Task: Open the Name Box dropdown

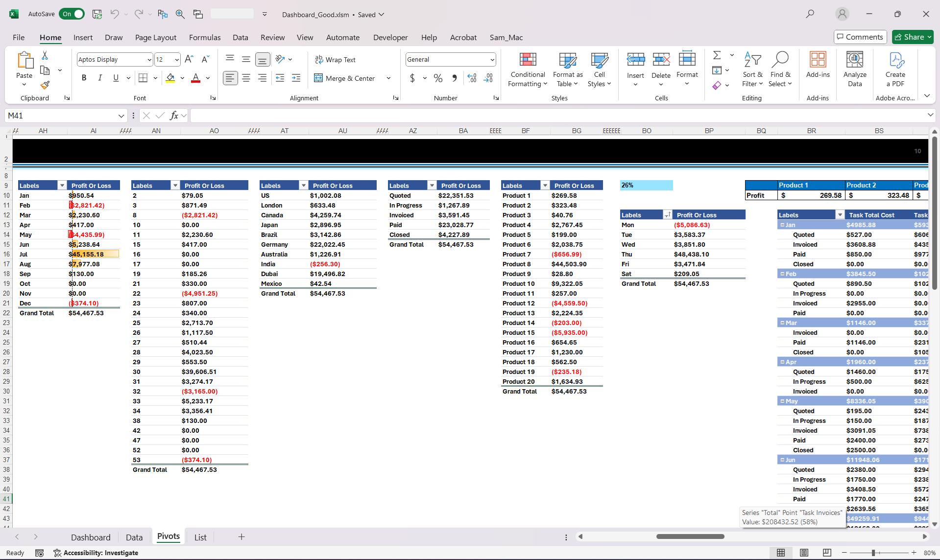Action: coord(121,116)
